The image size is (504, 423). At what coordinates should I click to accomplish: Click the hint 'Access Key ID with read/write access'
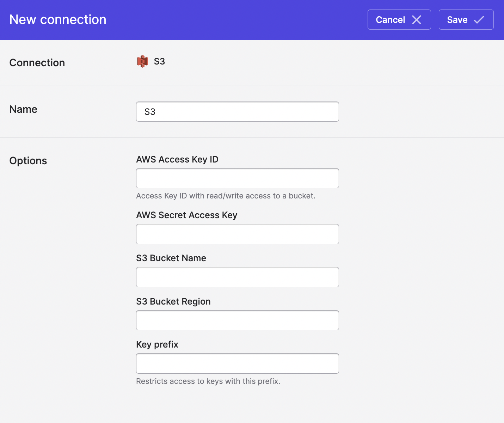pyautogui.click(x=226, y=196)
